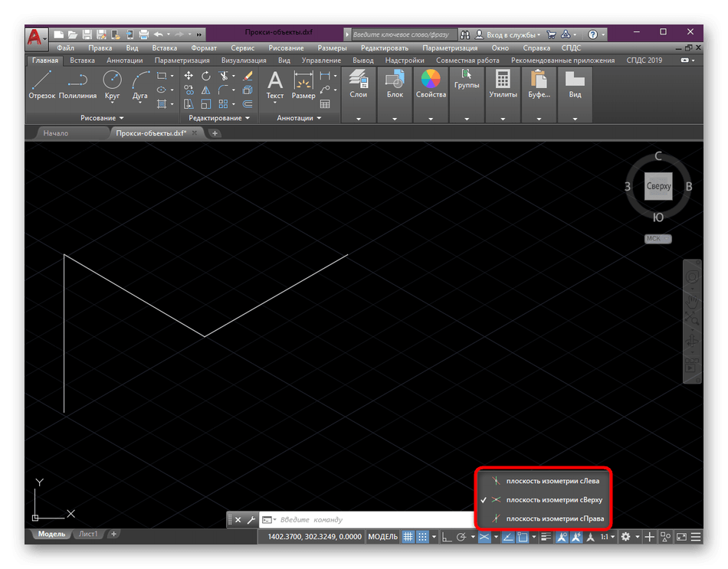Open the Слои panel dropdown arrow
Viewport: 728px width, 569px height.
pos(359,119)
